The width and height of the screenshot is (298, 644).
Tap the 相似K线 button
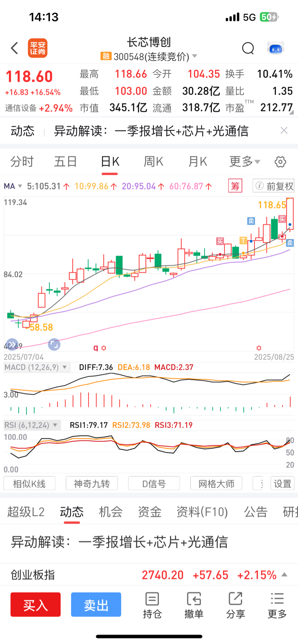(29, 483)
